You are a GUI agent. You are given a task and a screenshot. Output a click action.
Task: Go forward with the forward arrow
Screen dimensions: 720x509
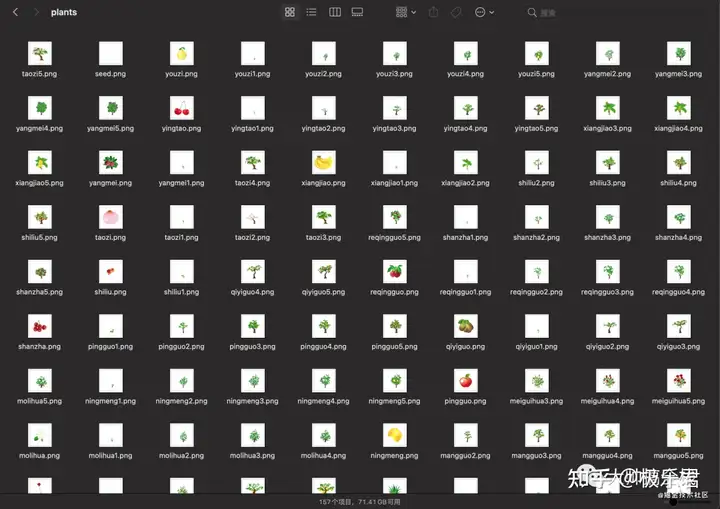click(36, 12)
